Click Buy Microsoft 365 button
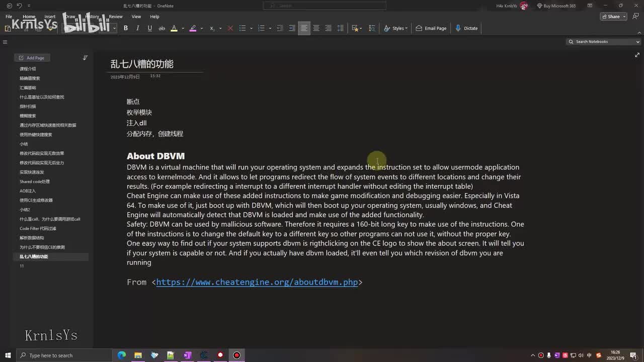This screenshot has height=362, width=644. pos(556,6)
